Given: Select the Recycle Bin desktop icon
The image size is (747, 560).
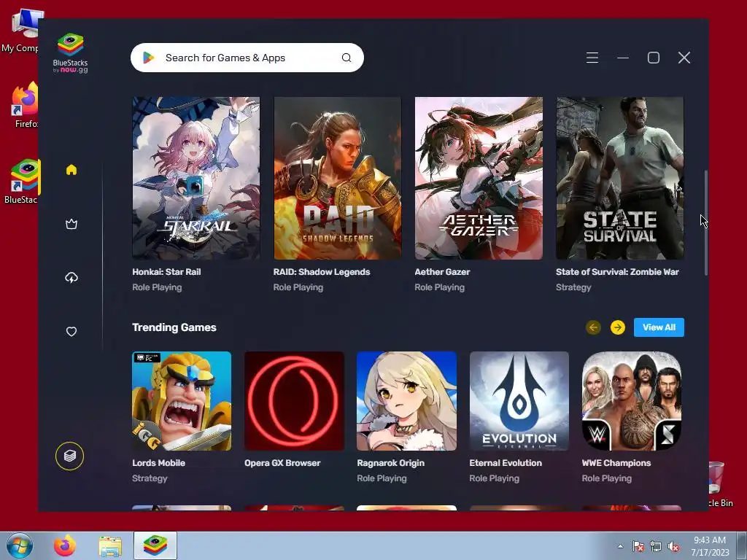Looking at the screenshot, I should 719,484.
